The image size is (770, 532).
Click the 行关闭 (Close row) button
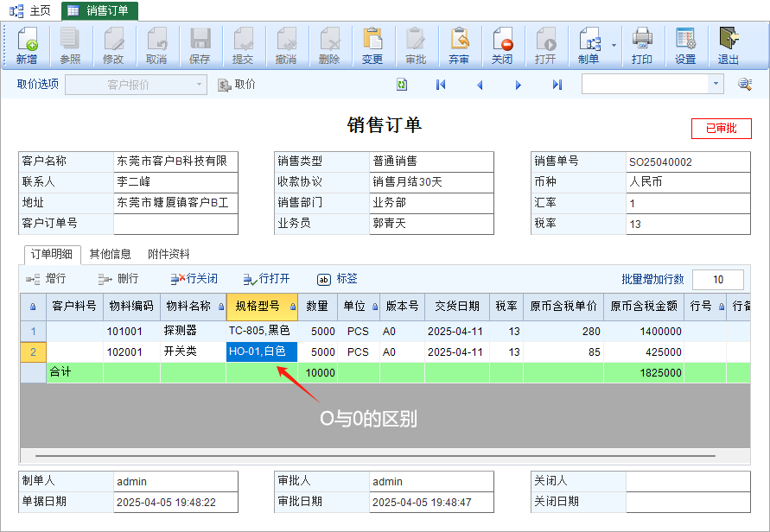point(194,279)
